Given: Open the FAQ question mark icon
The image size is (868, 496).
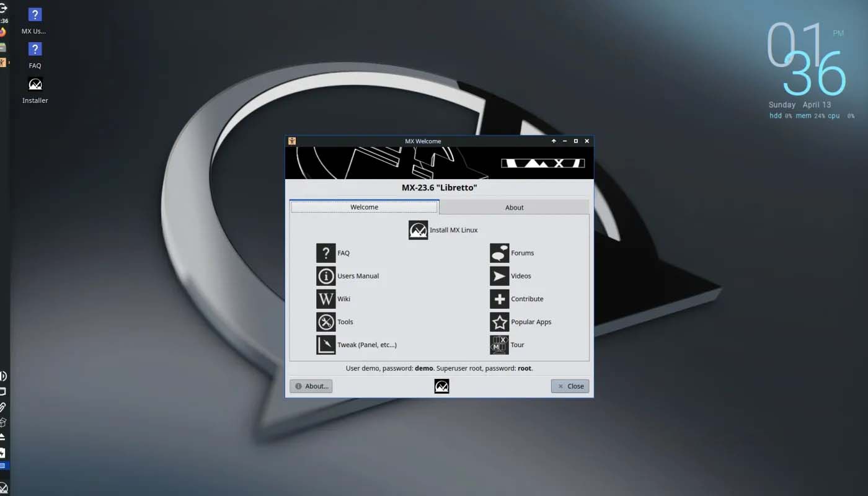Looking at the screenshot, I should [x=325, y=253].
